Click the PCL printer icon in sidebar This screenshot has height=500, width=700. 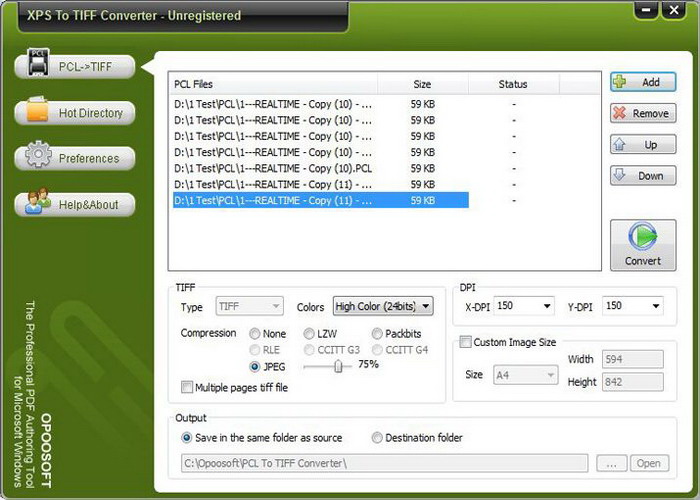38,62
